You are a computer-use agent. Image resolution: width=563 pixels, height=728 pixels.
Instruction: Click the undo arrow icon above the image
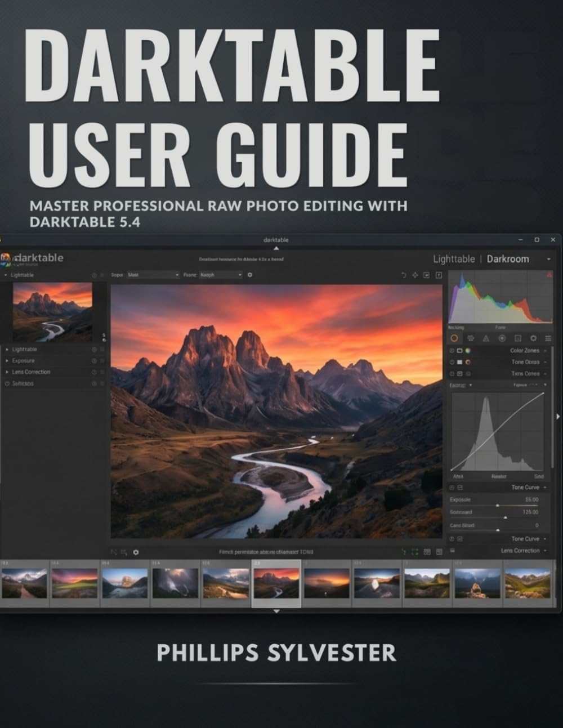404,275
